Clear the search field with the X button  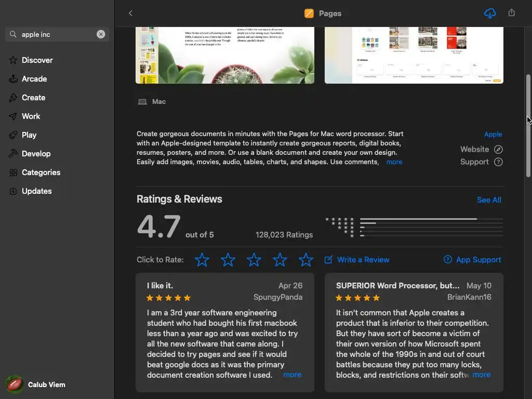click(101, 34)
